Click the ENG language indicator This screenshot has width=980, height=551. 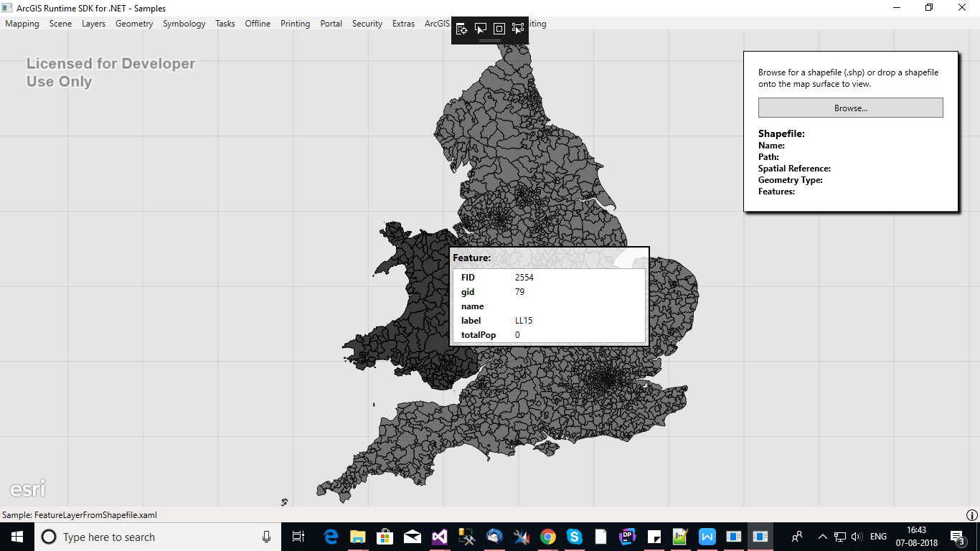(878, 537)
